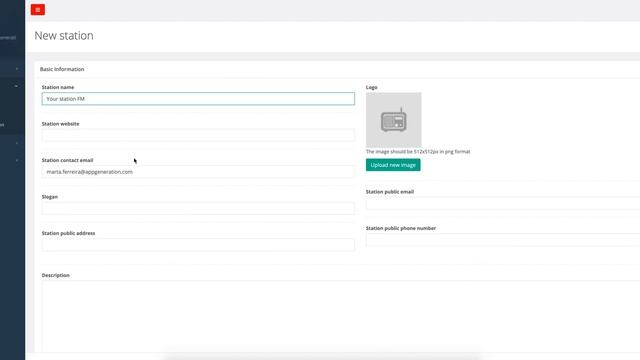Focus the Station public email field

click(503, 203)
